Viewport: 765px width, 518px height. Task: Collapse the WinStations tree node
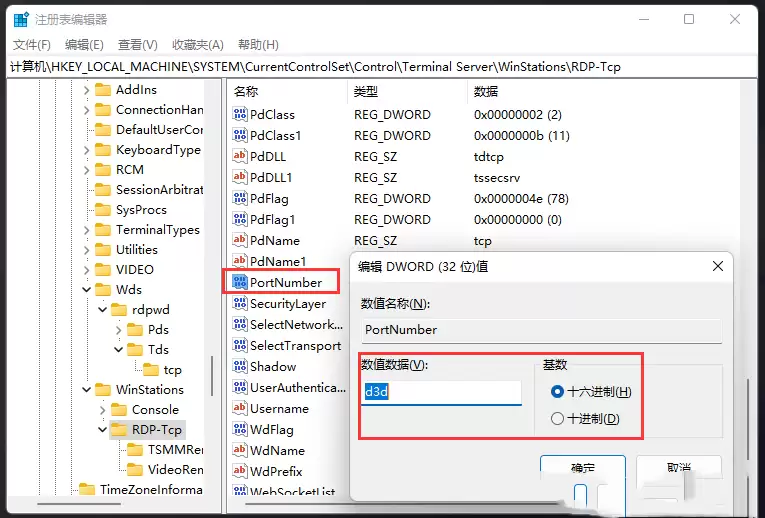pos(85,390)
